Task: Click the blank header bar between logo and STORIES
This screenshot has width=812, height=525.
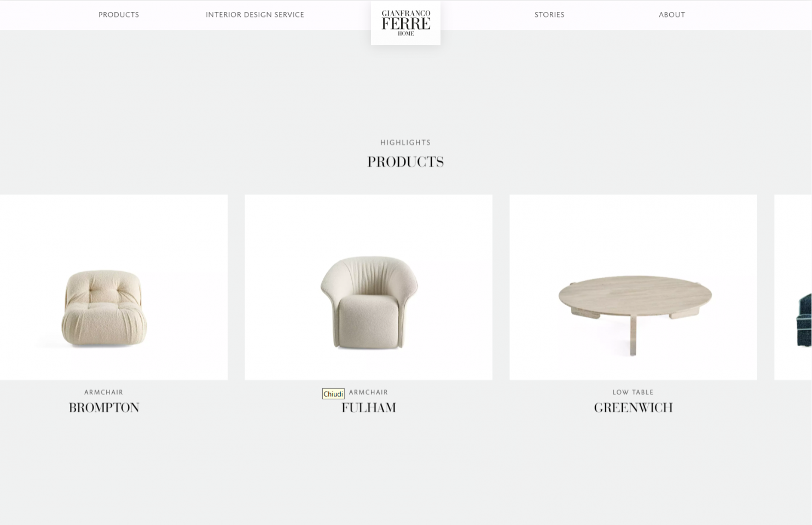Action: point(487,15)
